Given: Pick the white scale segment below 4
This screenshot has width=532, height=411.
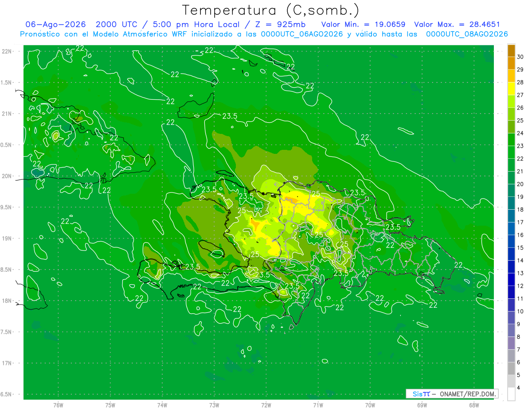Looking at the screenshot, I should [x=511, y=394].
